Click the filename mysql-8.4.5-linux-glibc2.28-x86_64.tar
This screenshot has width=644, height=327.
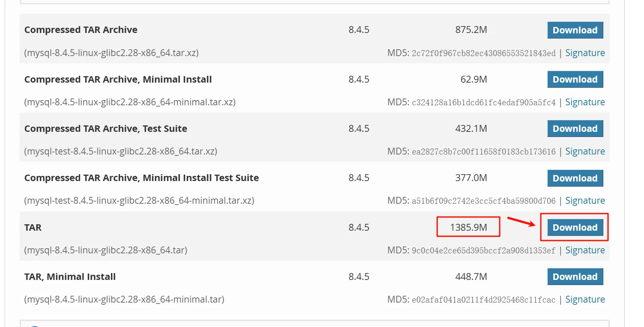tap(106, 250)
